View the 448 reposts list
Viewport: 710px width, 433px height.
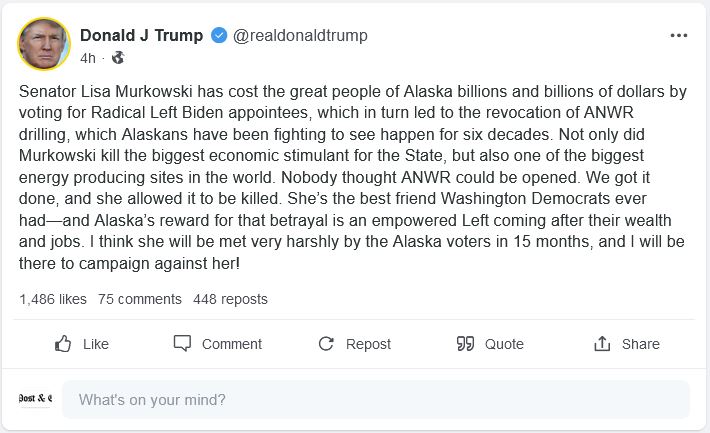[x=230, y=299]
